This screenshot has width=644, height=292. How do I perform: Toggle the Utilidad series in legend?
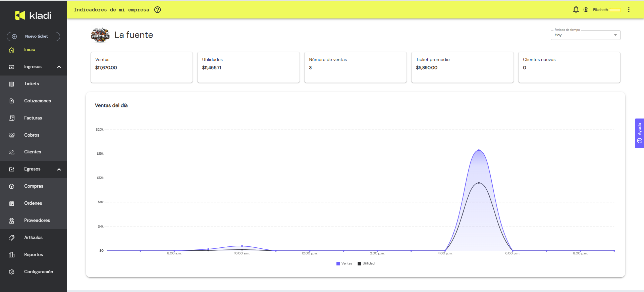click(366, 263)
